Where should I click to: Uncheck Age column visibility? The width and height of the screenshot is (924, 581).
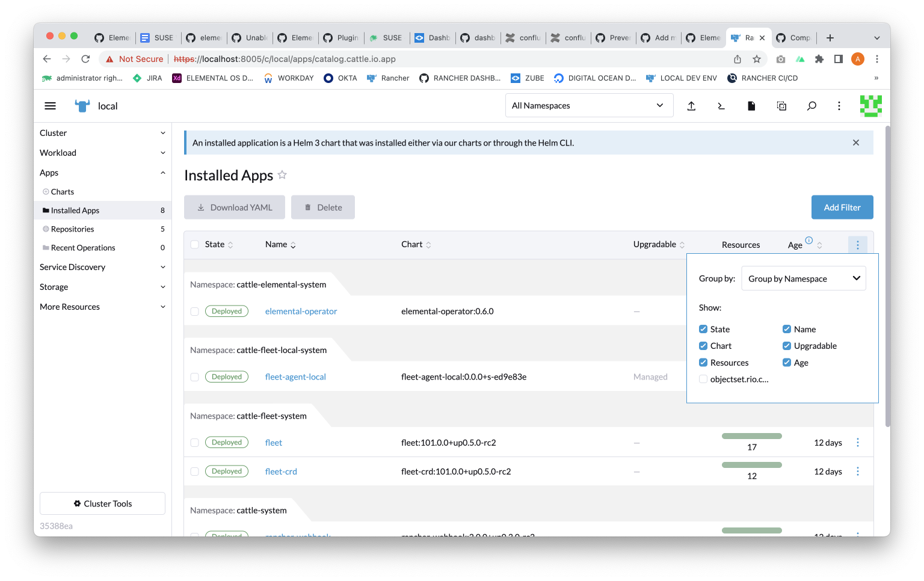[787, 363]
